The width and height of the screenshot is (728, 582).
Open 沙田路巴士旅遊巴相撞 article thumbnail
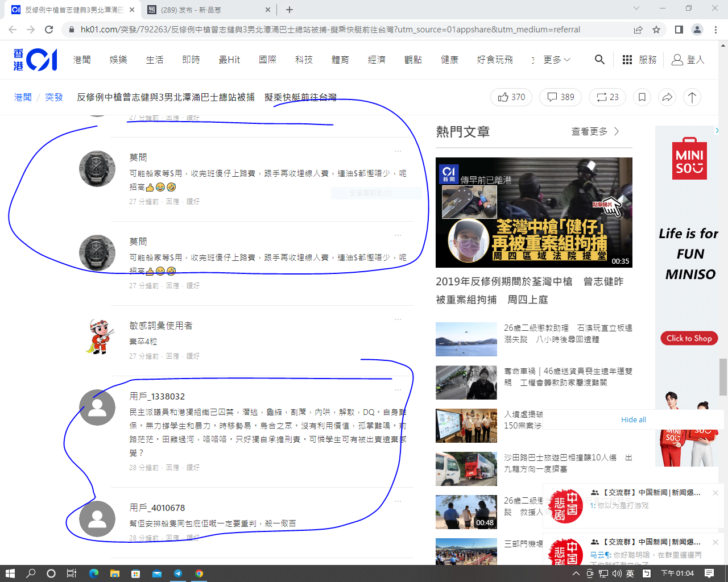(466, 469)
